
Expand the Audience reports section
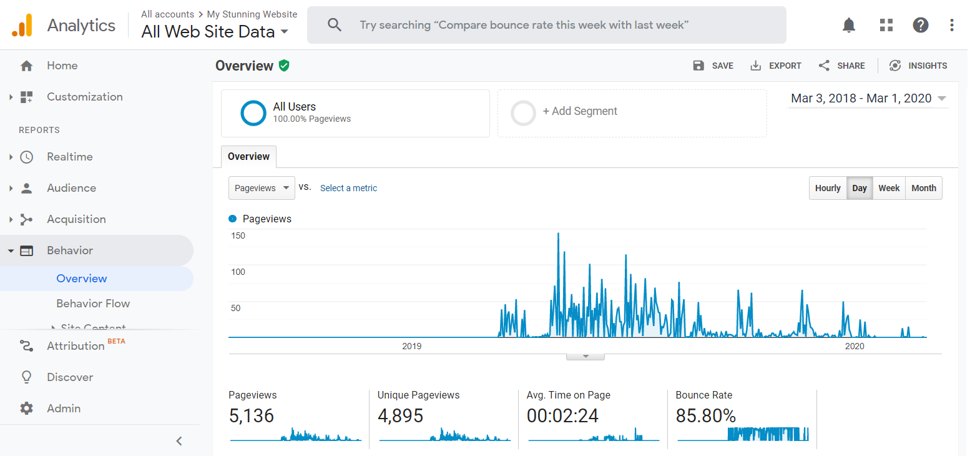point(71,188)
